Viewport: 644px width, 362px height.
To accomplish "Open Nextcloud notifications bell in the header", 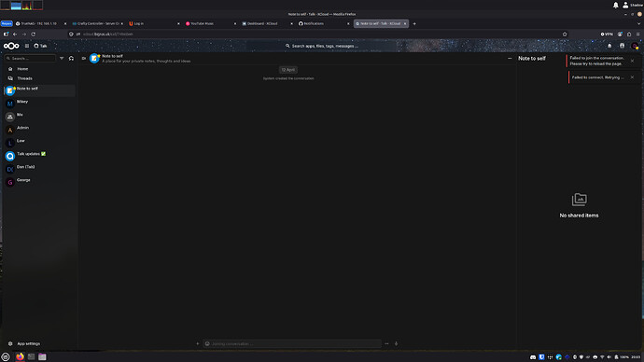I will 609,46.
